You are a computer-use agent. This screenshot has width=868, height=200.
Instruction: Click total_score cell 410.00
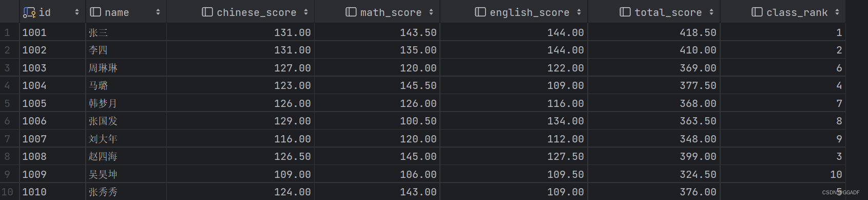654,50
